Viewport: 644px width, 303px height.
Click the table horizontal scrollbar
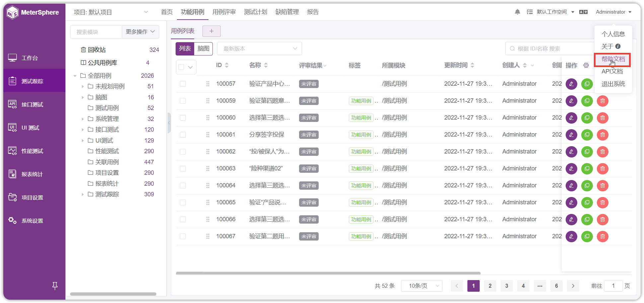[328, 273]
